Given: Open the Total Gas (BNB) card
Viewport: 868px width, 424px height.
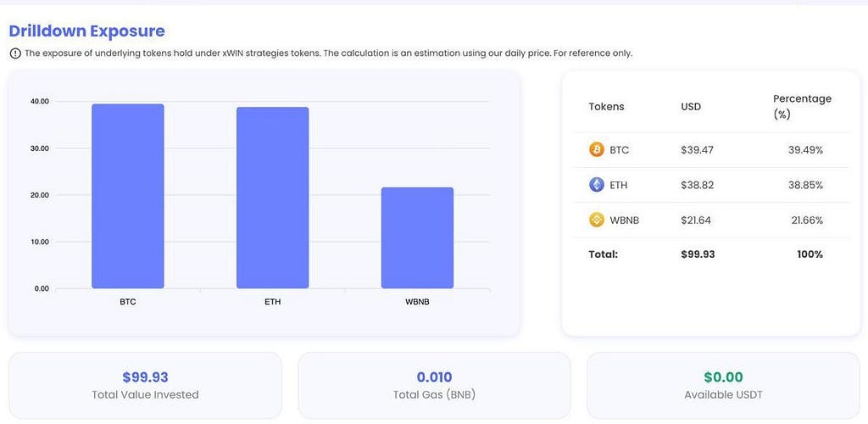Looking at the screenshot, I should click(x=434, y=385).
